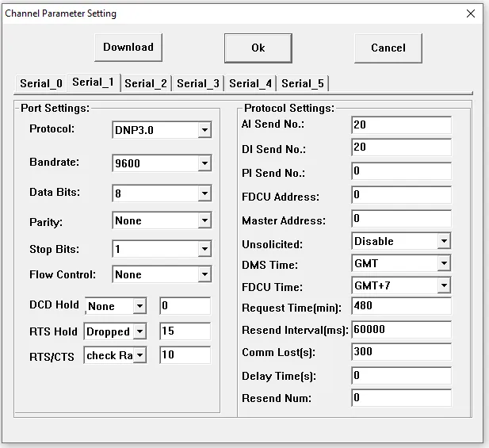This screenshot has width=489, height=448.
Task: Click the AI Send No. field
Action: point(401,124)
